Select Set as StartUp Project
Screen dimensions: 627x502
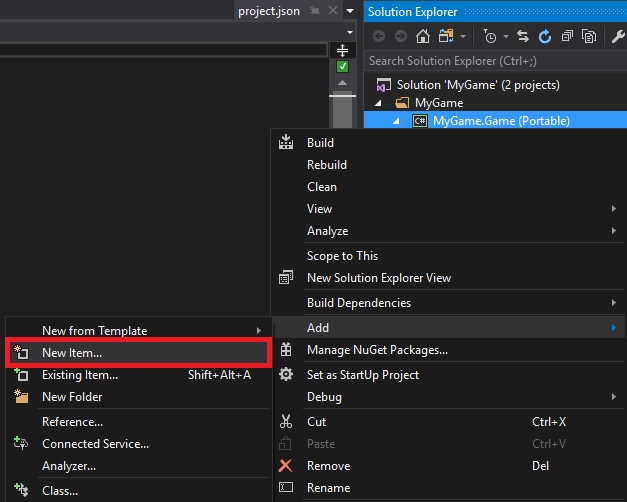coord(362,375)
